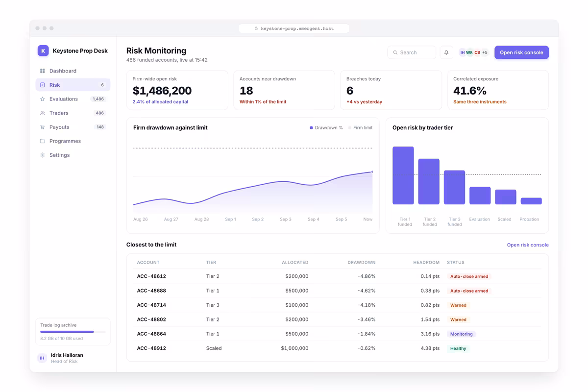The image size is (588, 392).
Task: Click the Evaluation bar in chart
Action: (480, 196)
